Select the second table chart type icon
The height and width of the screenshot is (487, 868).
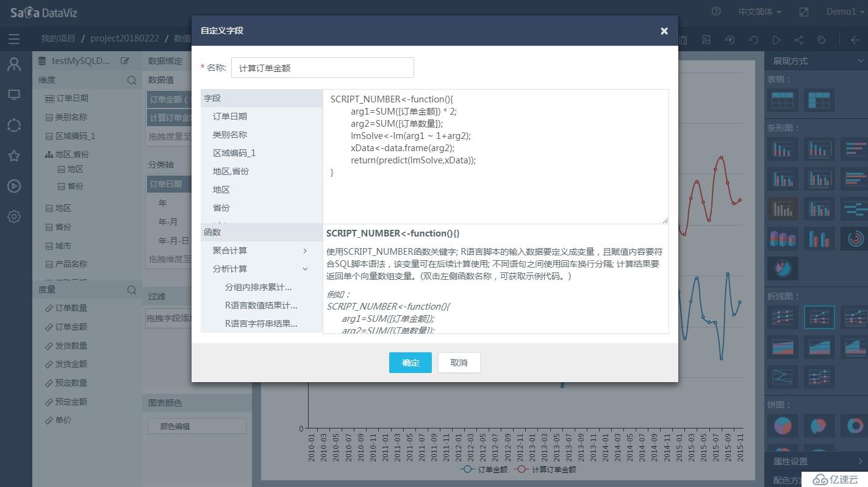tap(819, 101)
